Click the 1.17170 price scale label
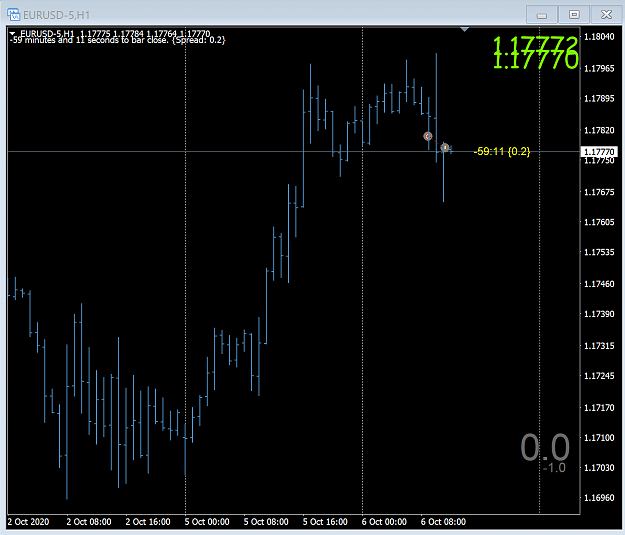The image size is (625, 535). tap(599, 407)
